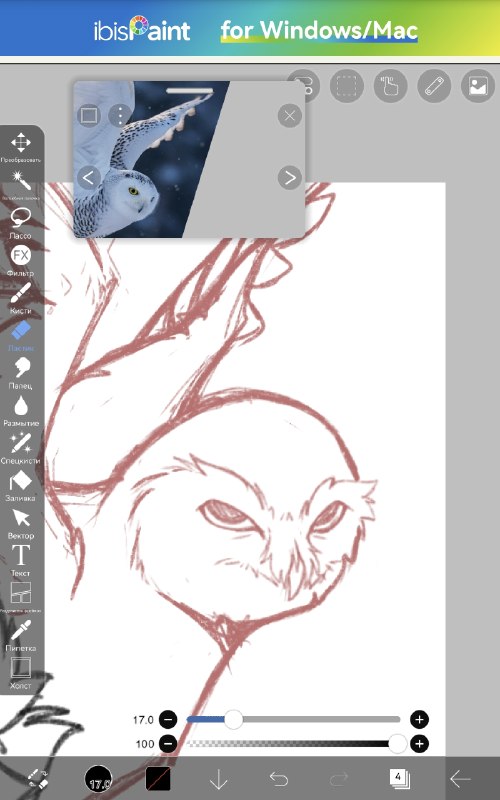Viewport: 500px width, 800px height.
Task: Select the Text (Текст) tool
Action: tap(20, 560)
